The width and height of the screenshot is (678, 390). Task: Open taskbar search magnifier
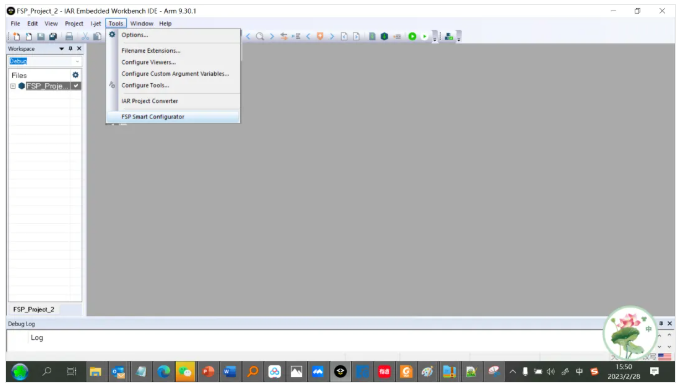point(47,371)
